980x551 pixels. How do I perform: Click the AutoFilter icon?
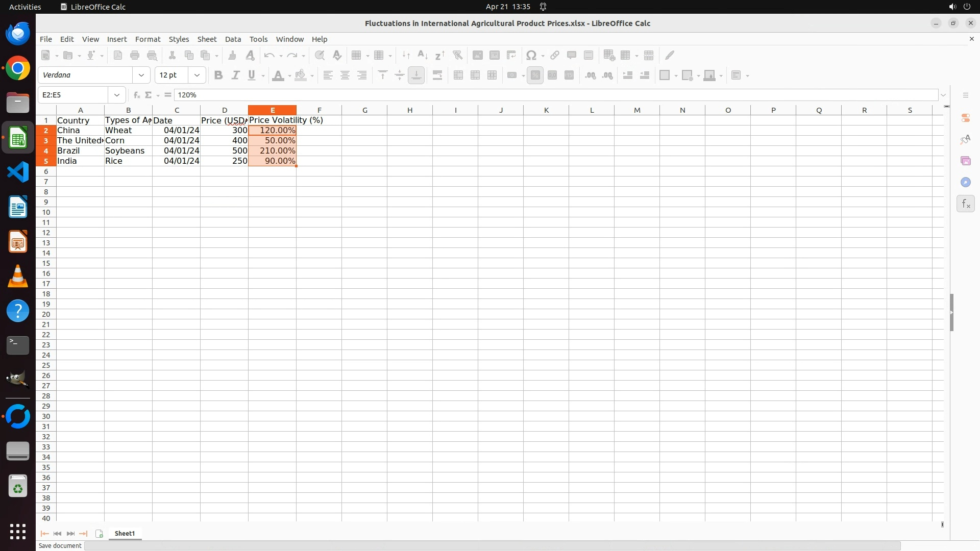(x=457, y=55)
